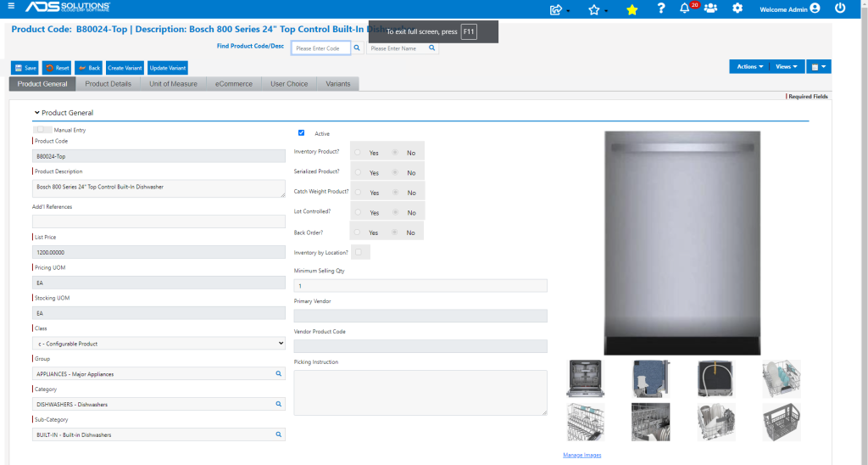Open help with the question mark icon
This screenshot has width=868, height=465.
pos(661,8)
